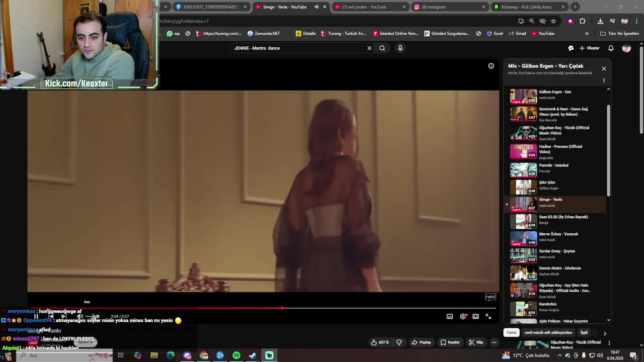
Task: Select the 'İlgili' filter chip
Action: click(584, 332)
